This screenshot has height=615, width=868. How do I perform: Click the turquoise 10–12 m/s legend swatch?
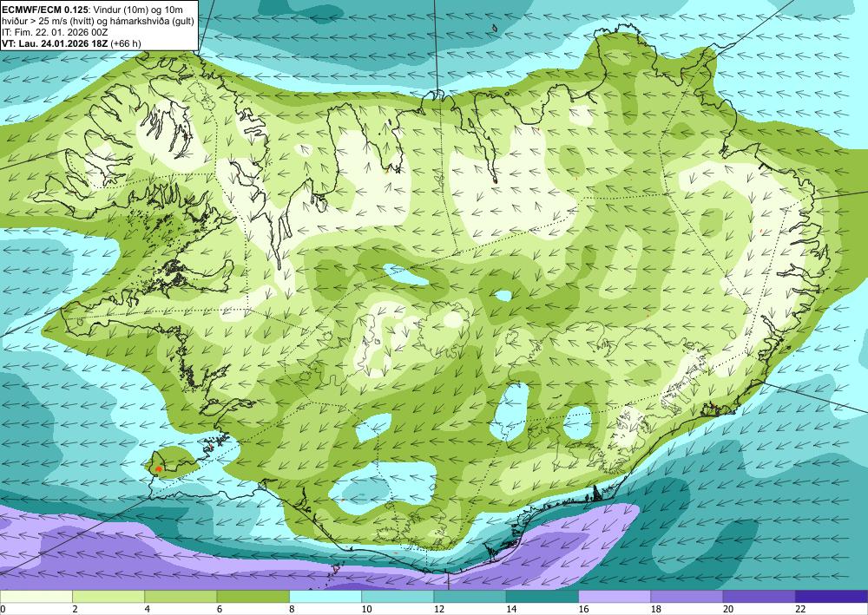point(398,597)
